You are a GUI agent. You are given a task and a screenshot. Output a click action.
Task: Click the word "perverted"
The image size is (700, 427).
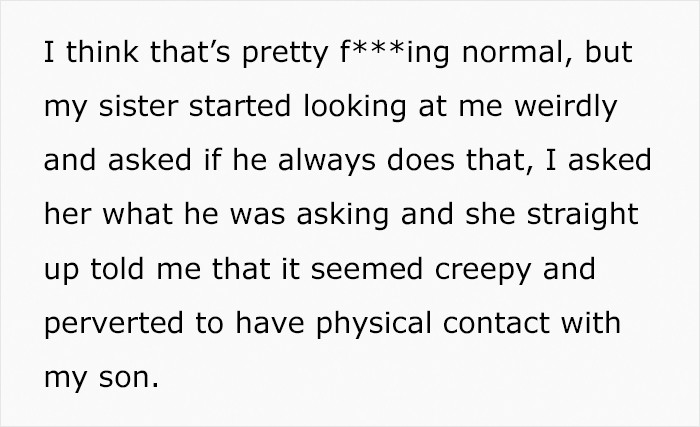click(114, 324)
